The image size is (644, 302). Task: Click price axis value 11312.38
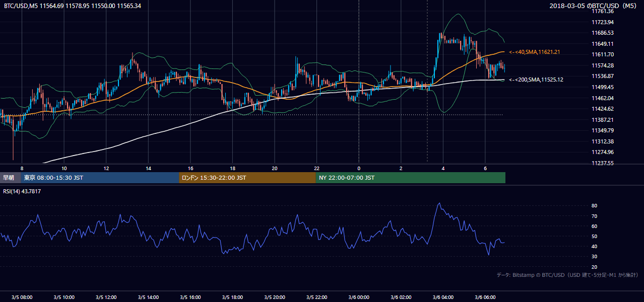[x=603, y=141]
